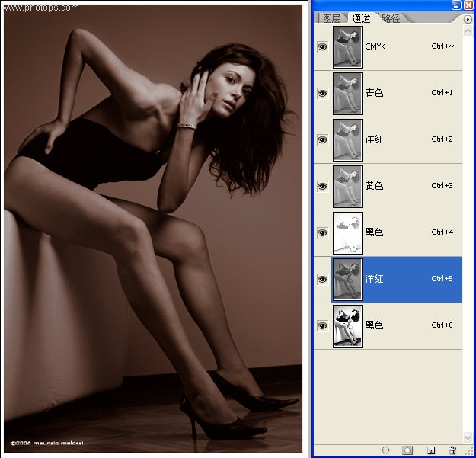Select the 青色 cyan channel thumbnail
The height and width of the screenshot is (458, 476).
[347, 93]
